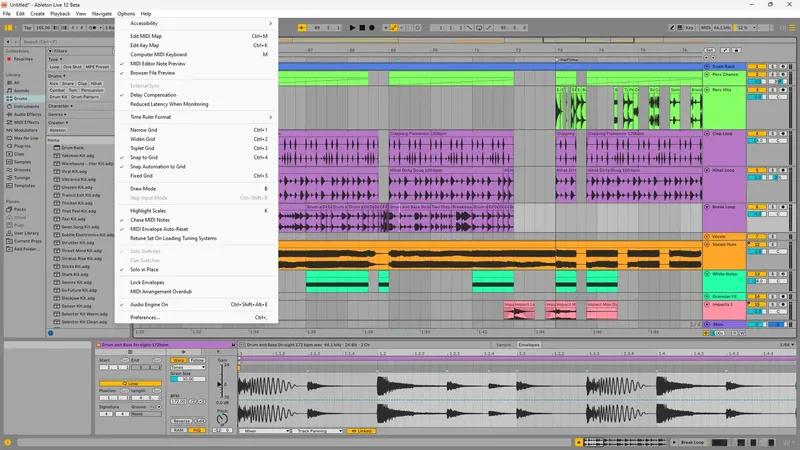The width and height of the screenshot is (800, 450).
Task: Open the Help menu
Action: [x=146, y=13]
